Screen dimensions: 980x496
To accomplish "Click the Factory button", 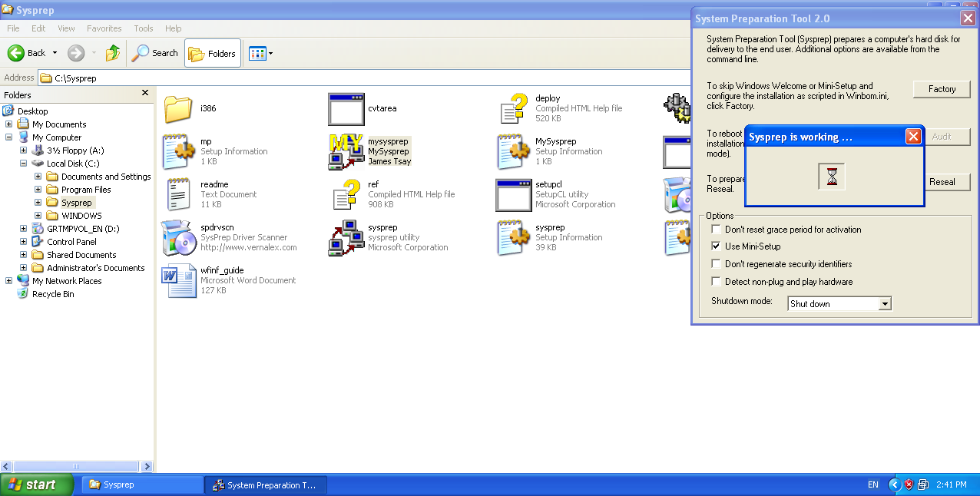I will point(942,89).
